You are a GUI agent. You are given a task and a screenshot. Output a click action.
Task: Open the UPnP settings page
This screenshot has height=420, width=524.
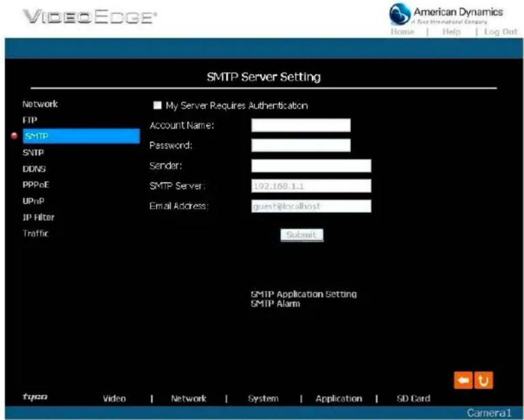click(x=33, y=201)
